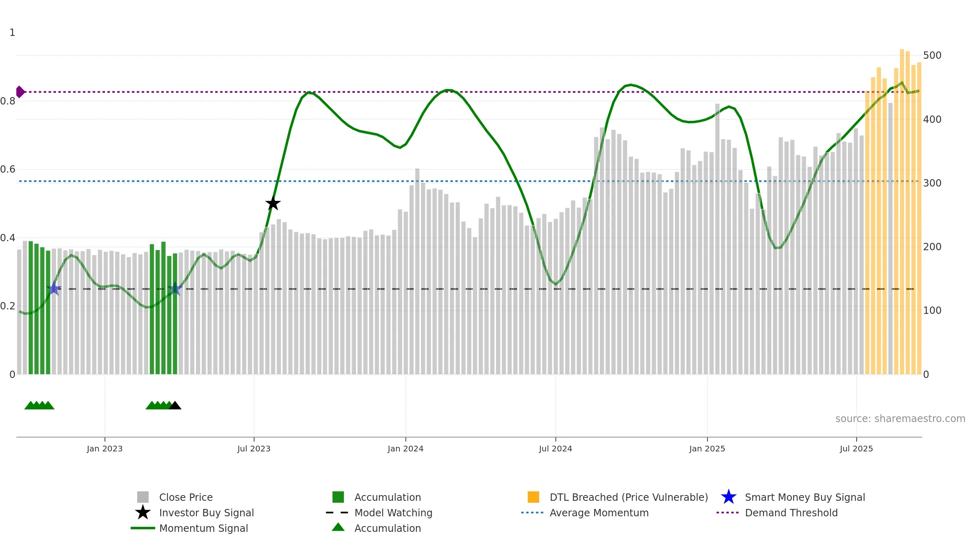The height and width of the screenshot is (551, 980).
Task: Toggle the Close Price legend label
Action: coord(186,497)
